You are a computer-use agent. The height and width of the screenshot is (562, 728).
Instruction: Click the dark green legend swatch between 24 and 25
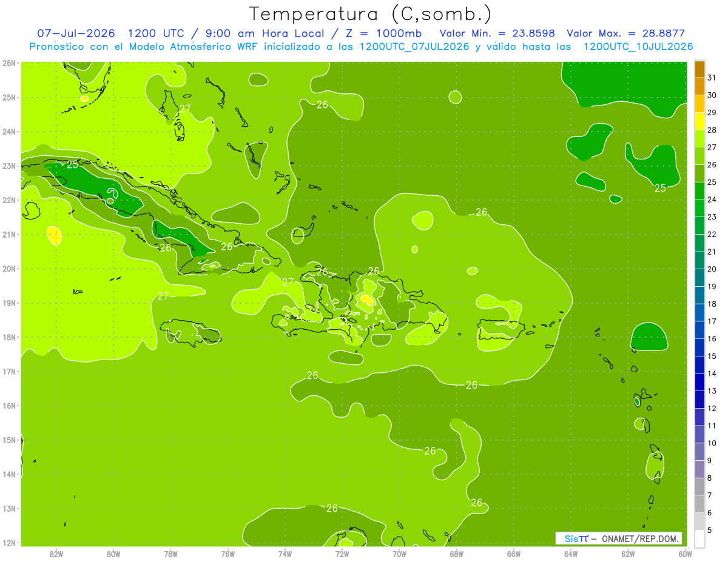coord(699,191)
